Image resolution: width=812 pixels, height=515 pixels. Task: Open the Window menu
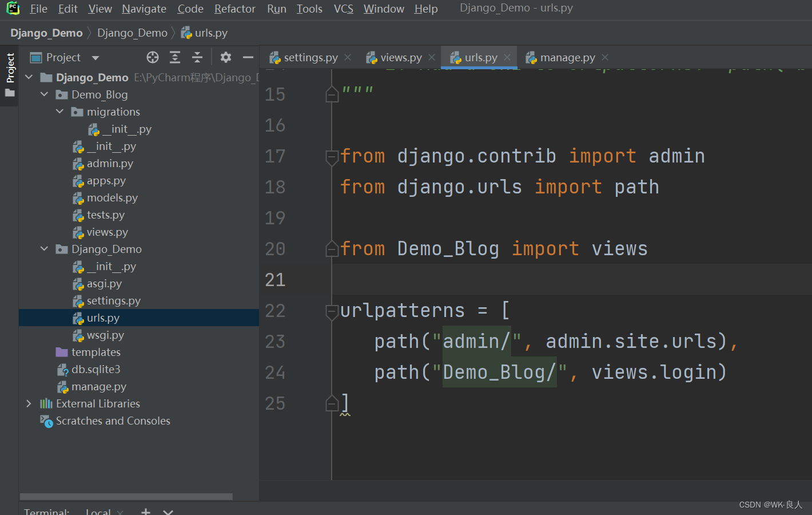(384, 9)
